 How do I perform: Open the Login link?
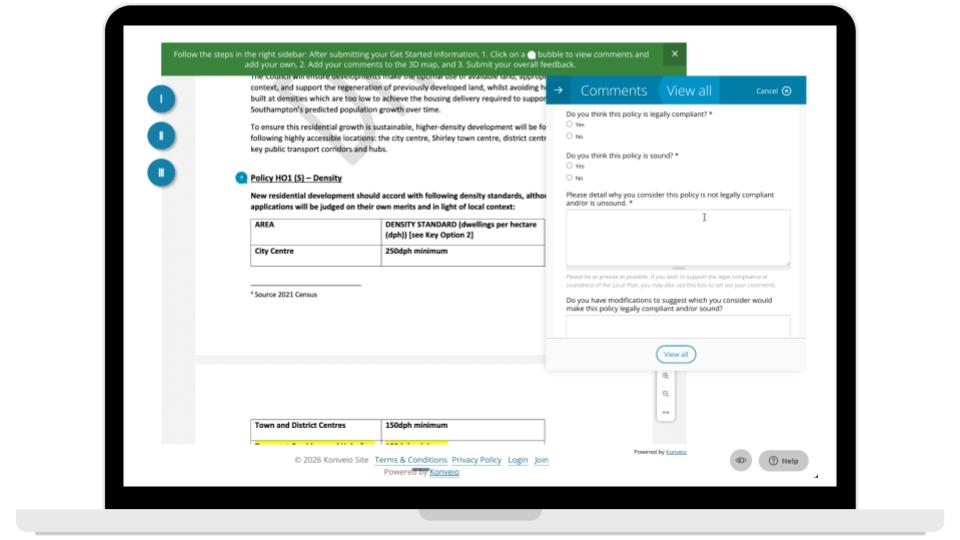point(517,460)
